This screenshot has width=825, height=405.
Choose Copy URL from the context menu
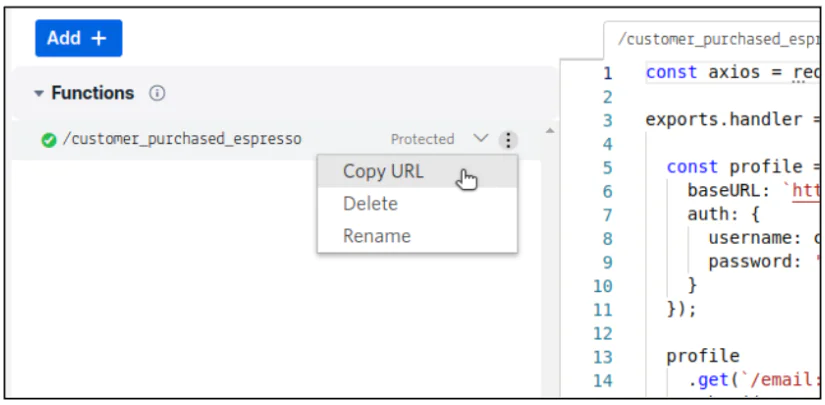(x=383, y=171)
